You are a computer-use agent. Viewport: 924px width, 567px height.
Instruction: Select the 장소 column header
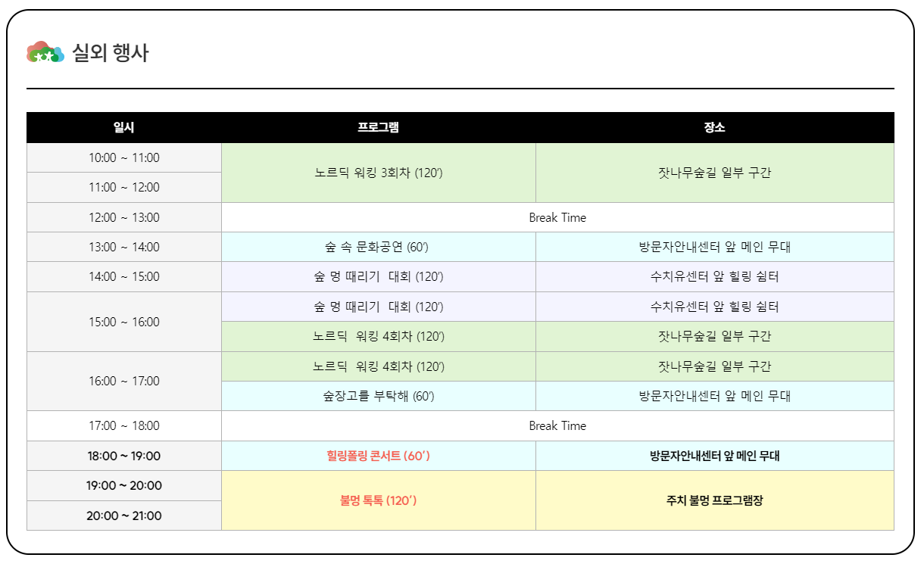point(714,127)
